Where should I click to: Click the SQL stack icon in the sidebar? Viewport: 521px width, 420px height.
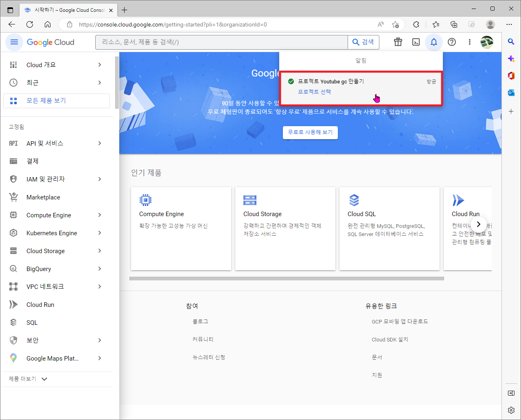point(13,322)
